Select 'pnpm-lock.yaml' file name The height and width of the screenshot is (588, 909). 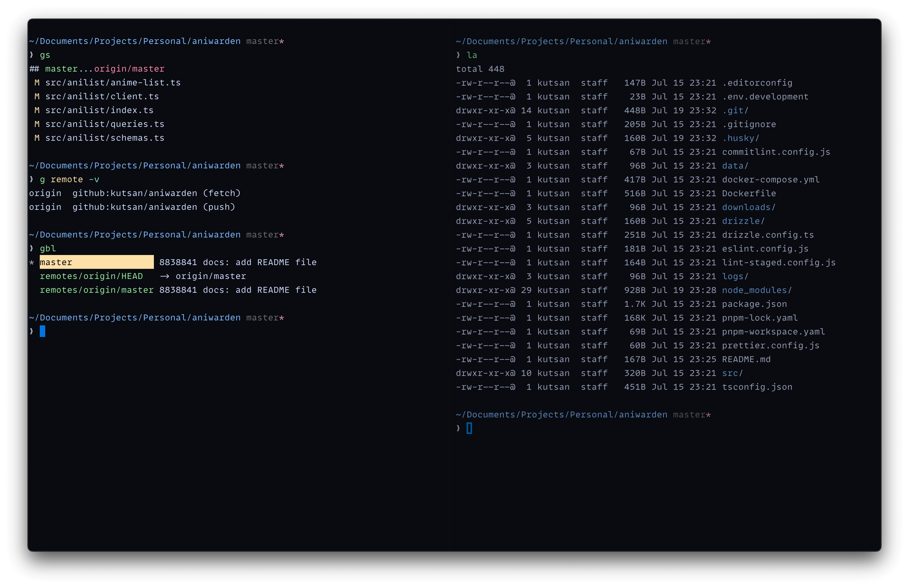click(760, 318)
